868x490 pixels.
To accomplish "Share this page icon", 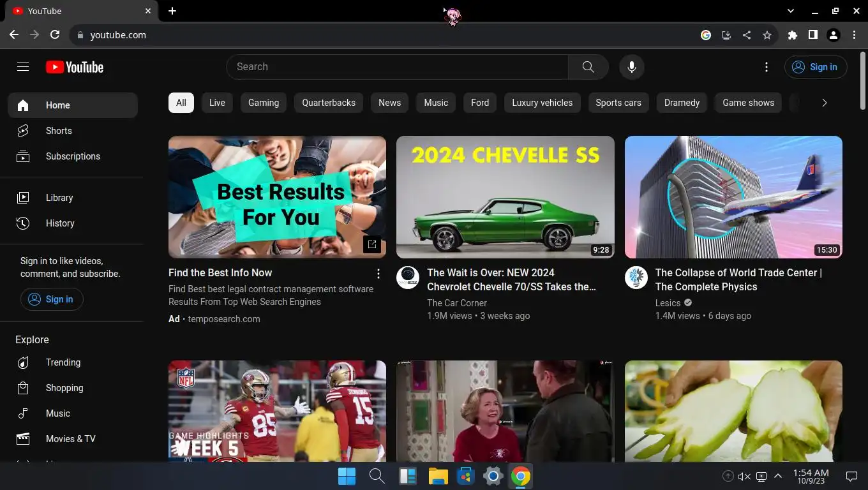I will [x=747, y=35].
